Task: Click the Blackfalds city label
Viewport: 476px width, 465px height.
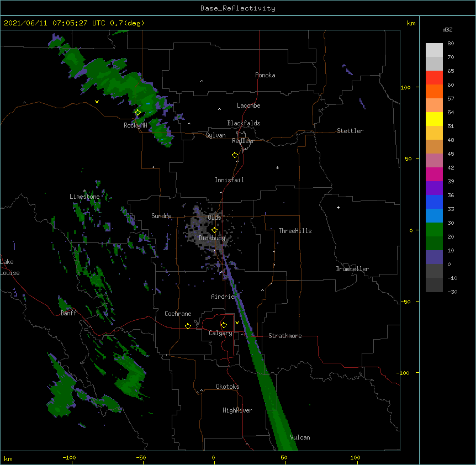Action: pos(244,123)
